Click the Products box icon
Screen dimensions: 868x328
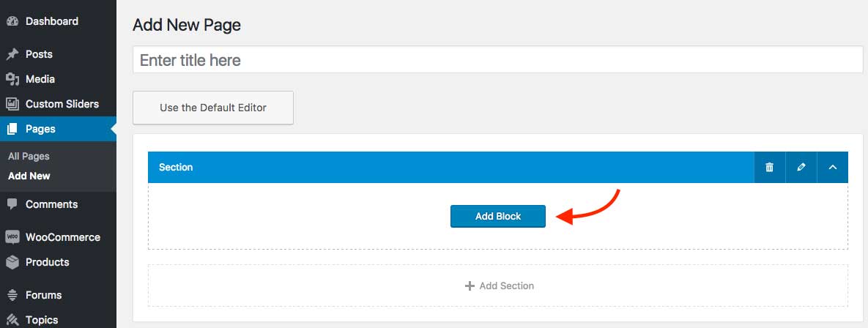[x=12, y=262]
